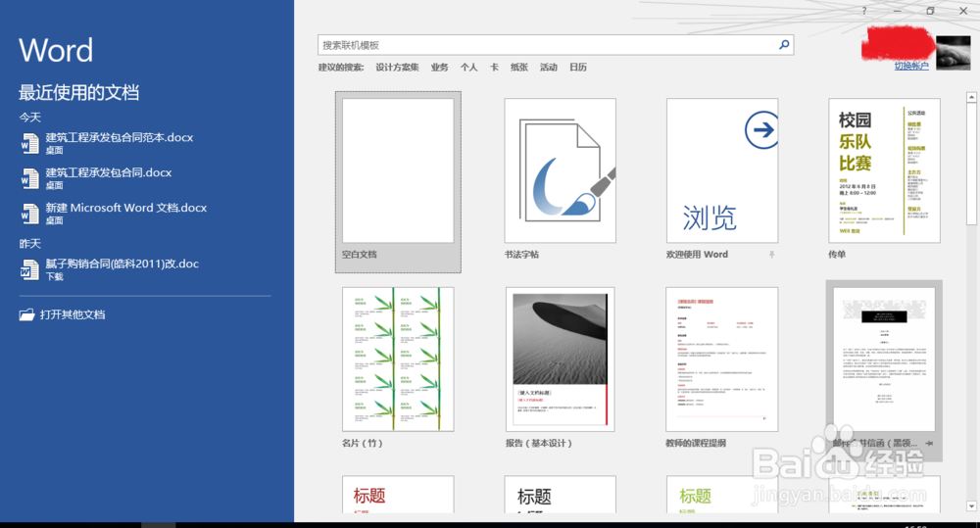Select suggested search 纸张
The height and width of the screenshot is (528, 980).
pyautogui.click(x=518, y=67)
